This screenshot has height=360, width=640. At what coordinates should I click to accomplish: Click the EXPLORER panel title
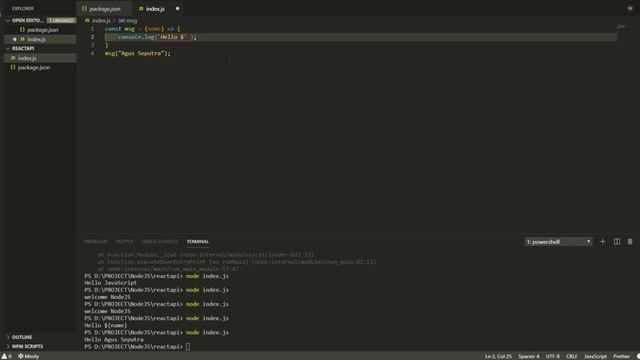point(23,8)
